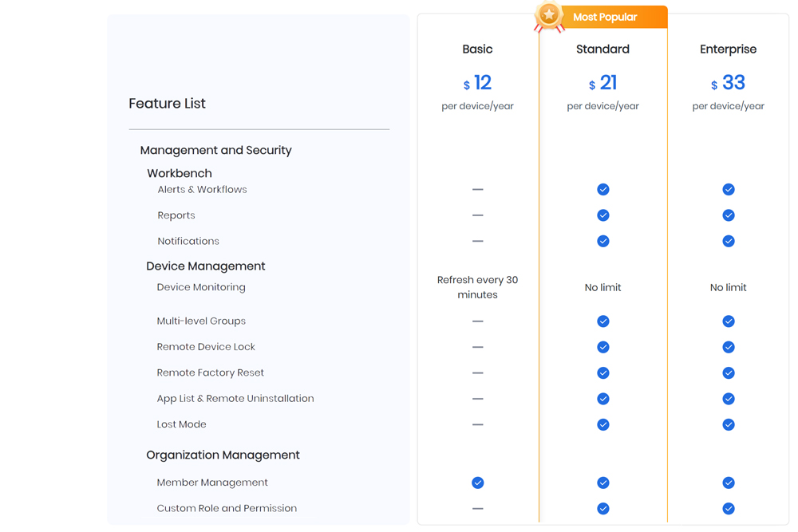Image resolution: width=798 pixels, height=532 pixels.
Task: Click the Multi-level Groups checkmark under Enterprise
Action: tap(729, 321)
